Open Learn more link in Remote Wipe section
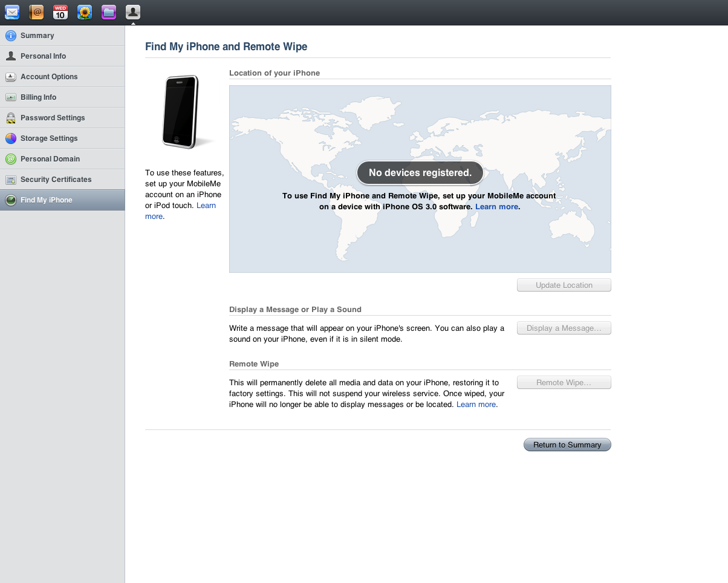728x583 pixels. [476, 405]
